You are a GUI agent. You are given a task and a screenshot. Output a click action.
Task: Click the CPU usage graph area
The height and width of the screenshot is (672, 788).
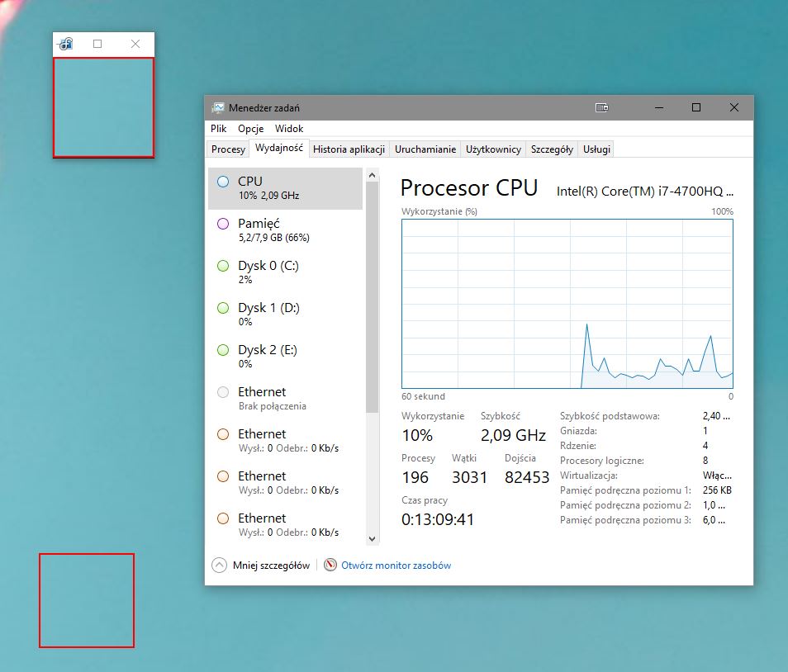coord(567,303)
